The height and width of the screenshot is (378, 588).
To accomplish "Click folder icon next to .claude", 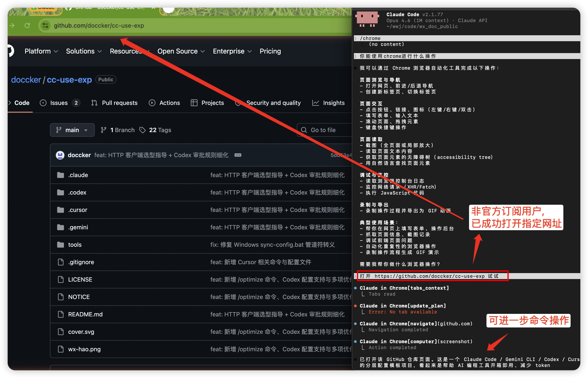I will pos(60,175).
